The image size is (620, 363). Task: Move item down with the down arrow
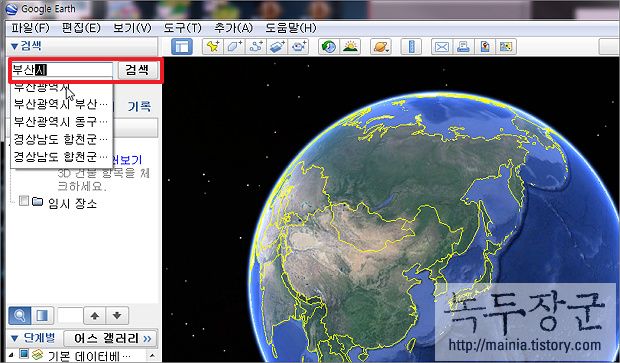[x=117, y=315]
